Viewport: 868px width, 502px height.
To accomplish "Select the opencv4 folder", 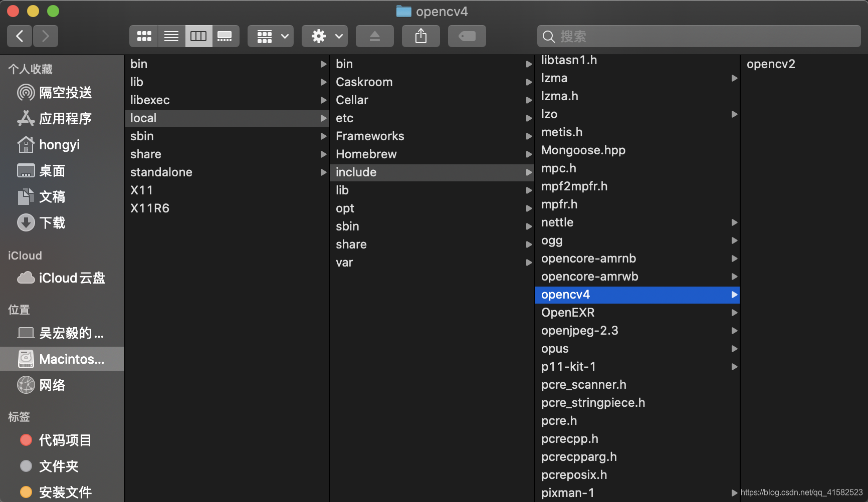I will click(x=637, y=295).
